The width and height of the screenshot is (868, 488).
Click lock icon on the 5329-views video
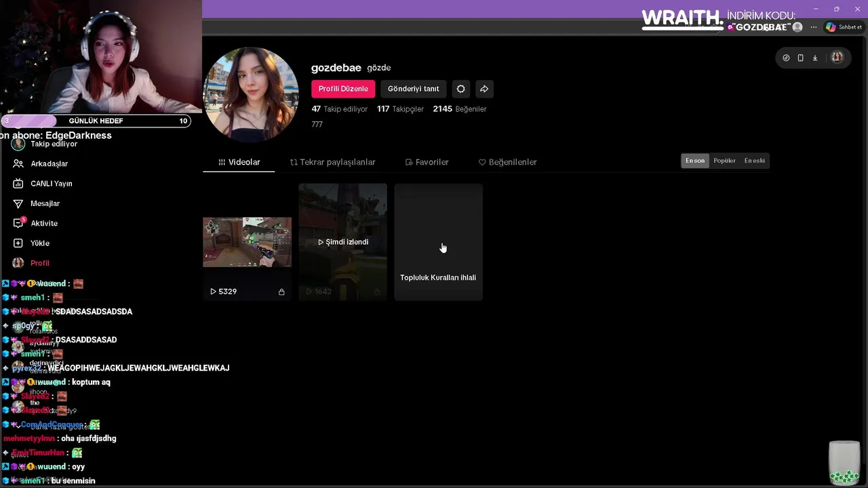pos(281,292)
